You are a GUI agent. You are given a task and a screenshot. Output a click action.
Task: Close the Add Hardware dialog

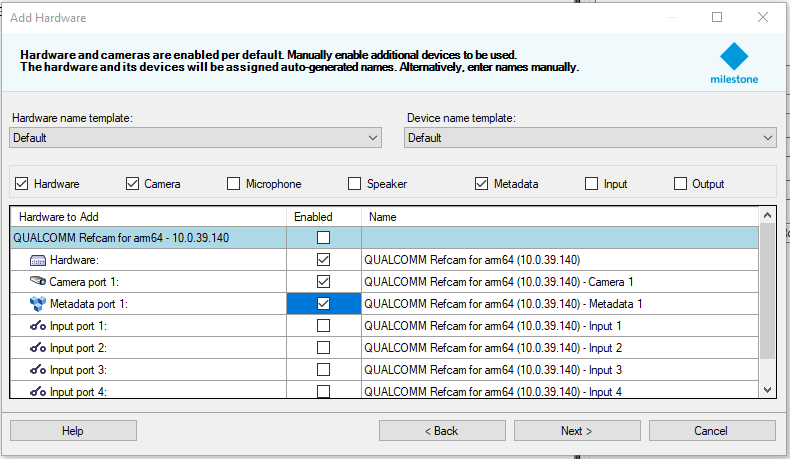click(x=763, y=17)
